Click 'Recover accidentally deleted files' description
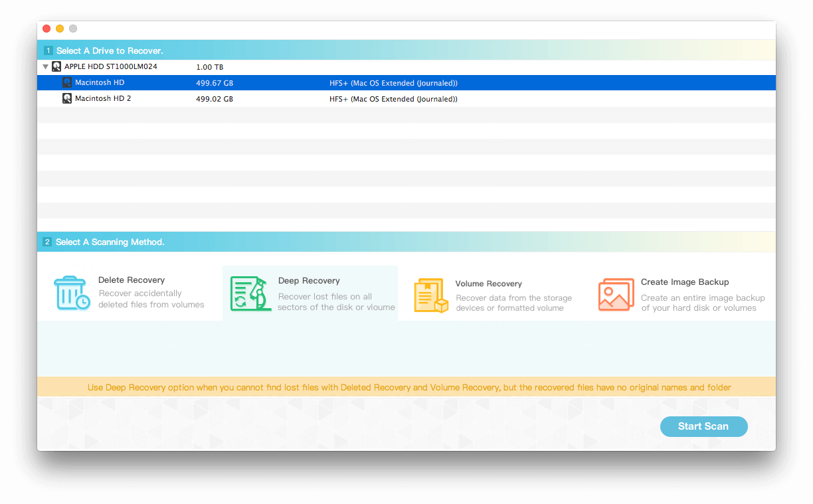Image resolution: width=813 pixels, height=504 pixels. (x=151, y=299)
